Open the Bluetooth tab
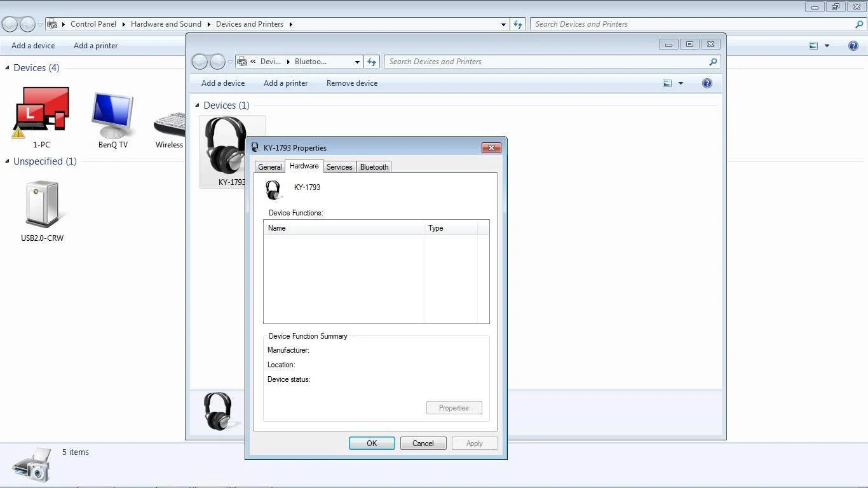 [374, 167]
